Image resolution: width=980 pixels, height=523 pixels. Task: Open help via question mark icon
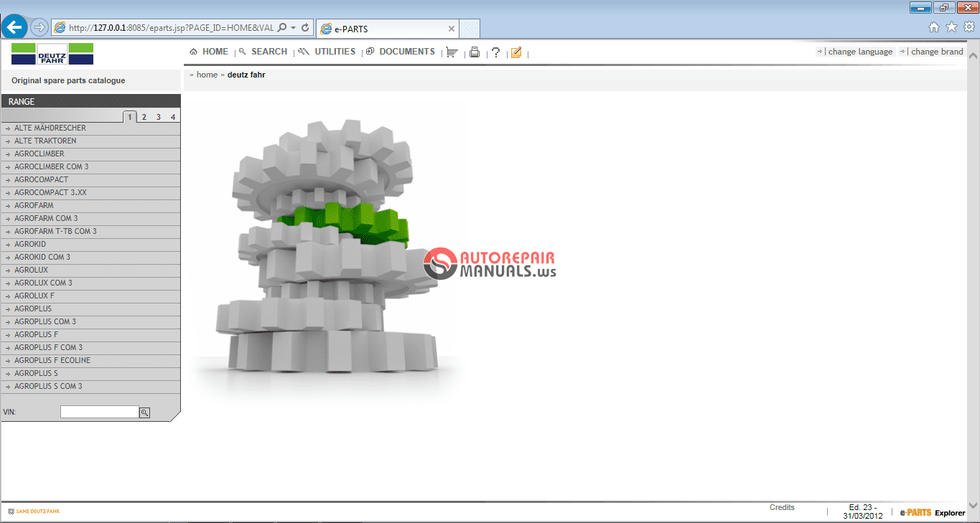(495, 52)
